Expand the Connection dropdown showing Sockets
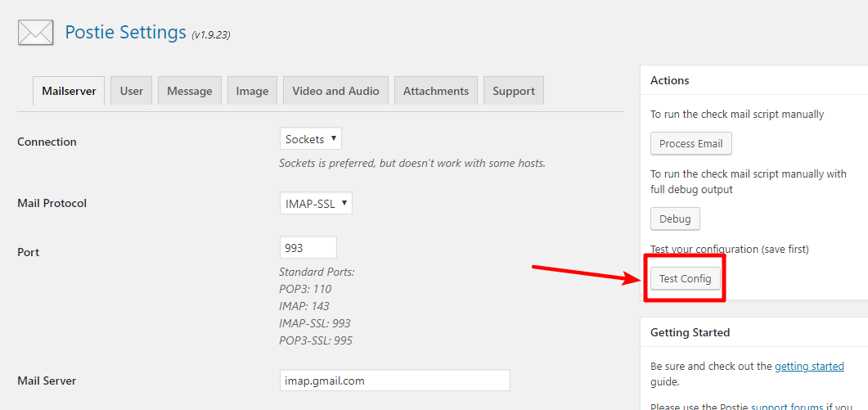 click(x=310, y=139)
